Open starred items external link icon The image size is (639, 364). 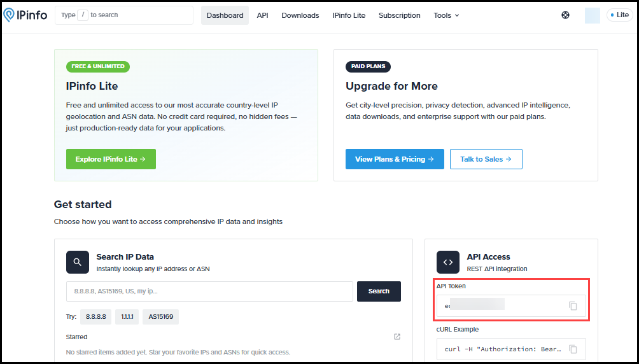[x=397, y=337]
